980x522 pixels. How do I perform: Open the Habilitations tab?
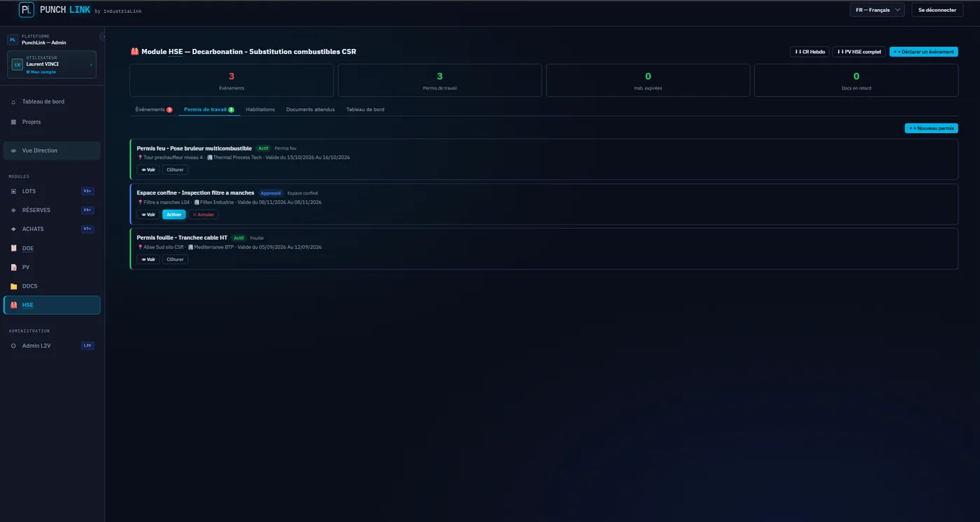click(260, 109)
